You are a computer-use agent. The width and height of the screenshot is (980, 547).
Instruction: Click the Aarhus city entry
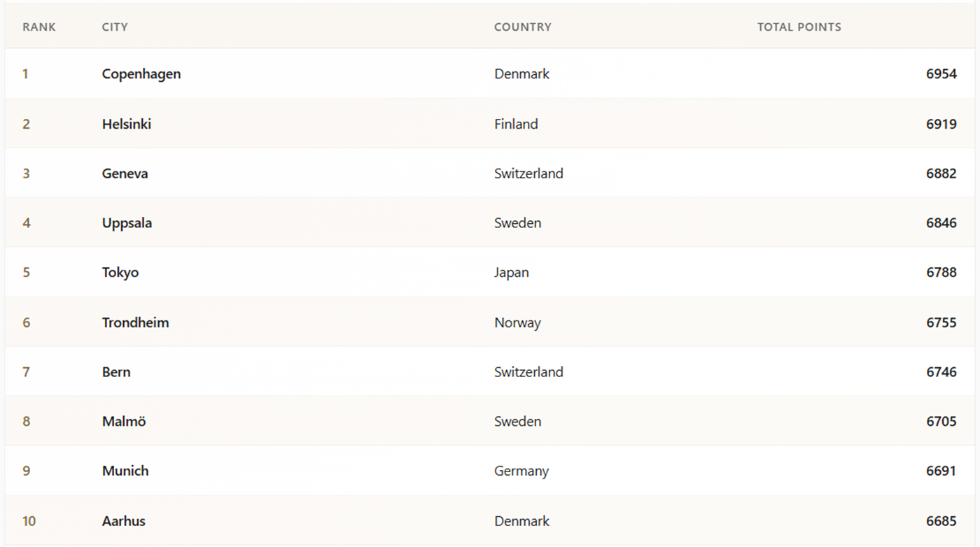tap(124, 521)
